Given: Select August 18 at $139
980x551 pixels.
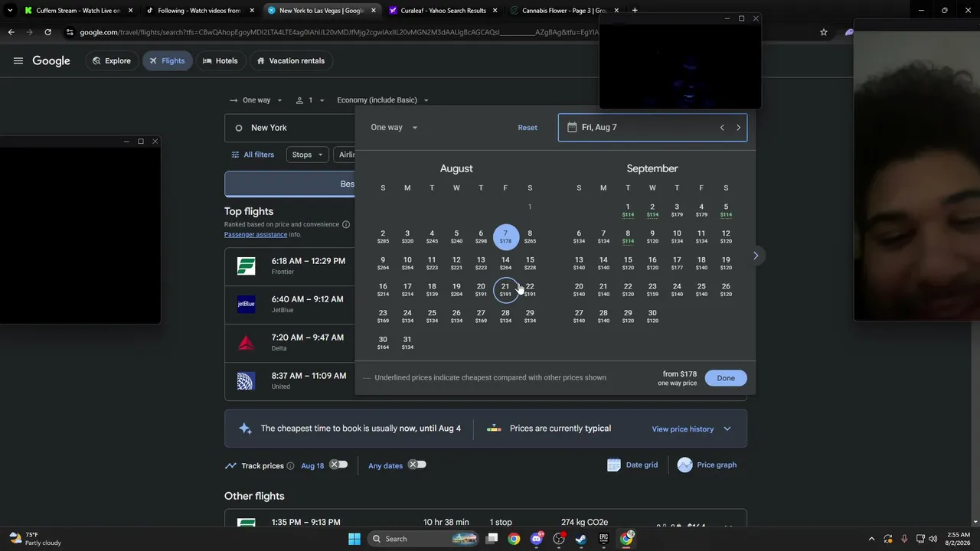Looking at the screenshot, I should coord(432,289).
